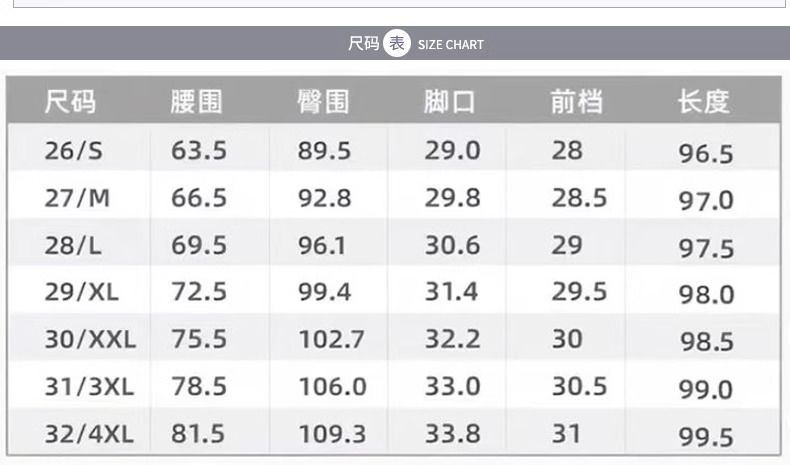Viewport: 790px width, 465px height.
Task: Select the 腰围 column header
Action: (196, 101)
